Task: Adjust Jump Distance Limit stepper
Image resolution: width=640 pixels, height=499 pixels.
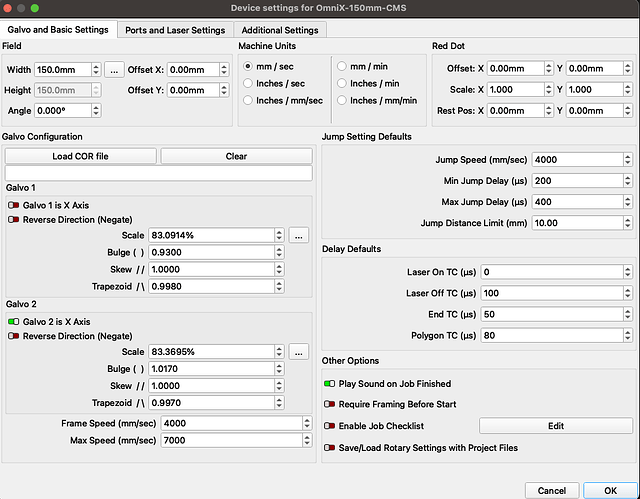Action: click(628, 223)
